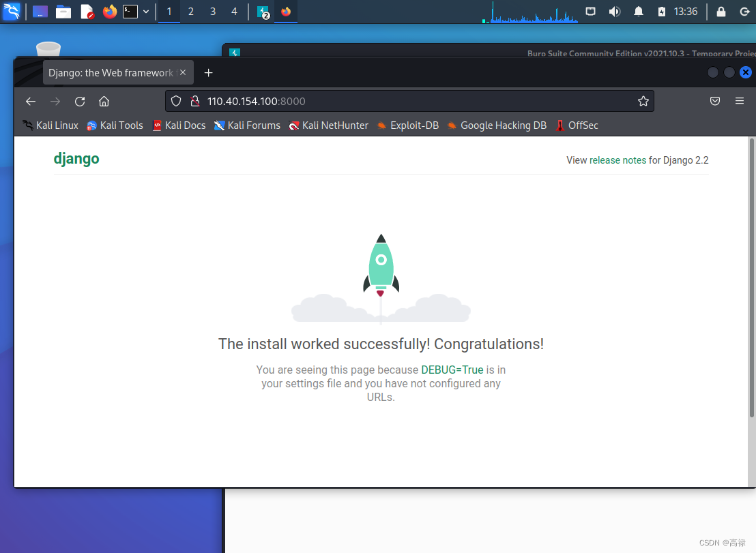This screenshot has height=553, width=756.
Task: Open the power manager battery icon
Action: pos(662,12)
